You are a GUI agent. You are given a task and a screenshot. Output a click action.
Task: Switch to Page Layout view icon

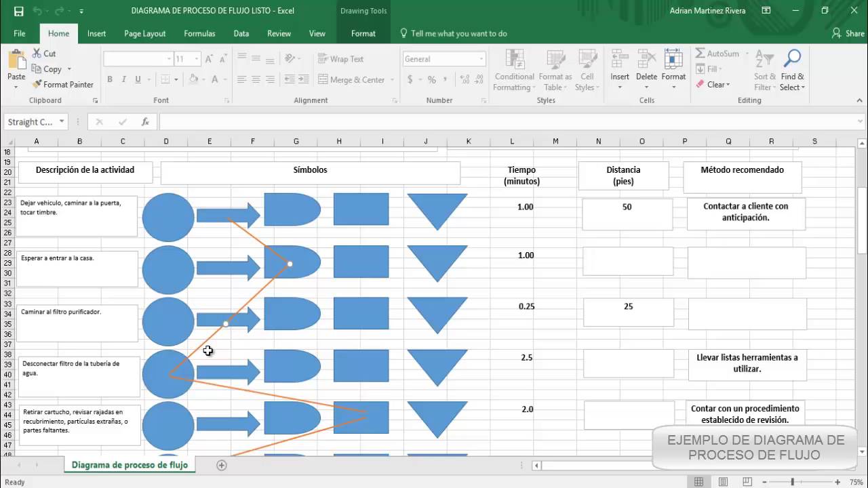722,482
